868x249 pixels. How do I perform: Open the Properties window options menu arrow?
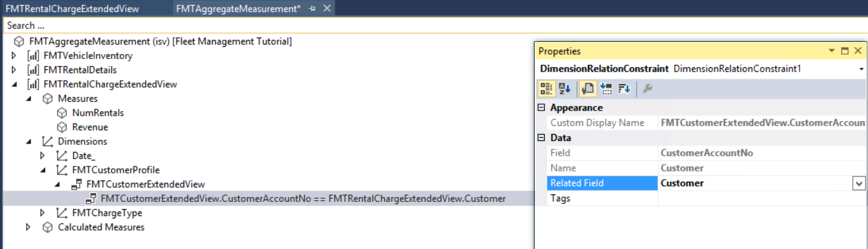832,51
